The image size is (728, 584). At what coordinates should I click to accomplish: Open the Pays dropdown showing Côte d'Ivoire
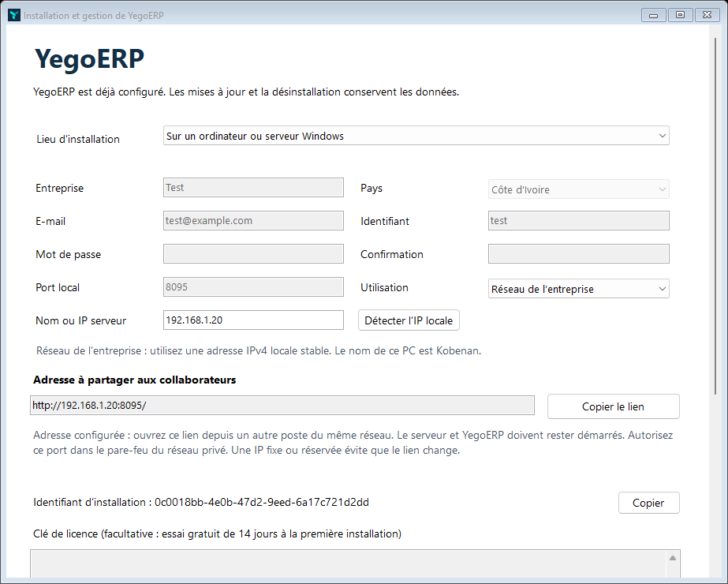(578, 189)
